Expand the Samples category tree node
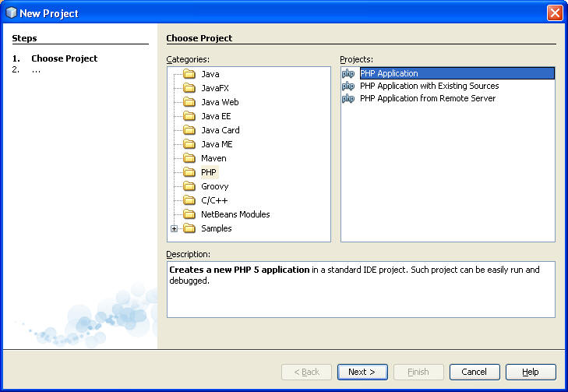The height and width of the screenshot is (392, 568). (175, 228)
